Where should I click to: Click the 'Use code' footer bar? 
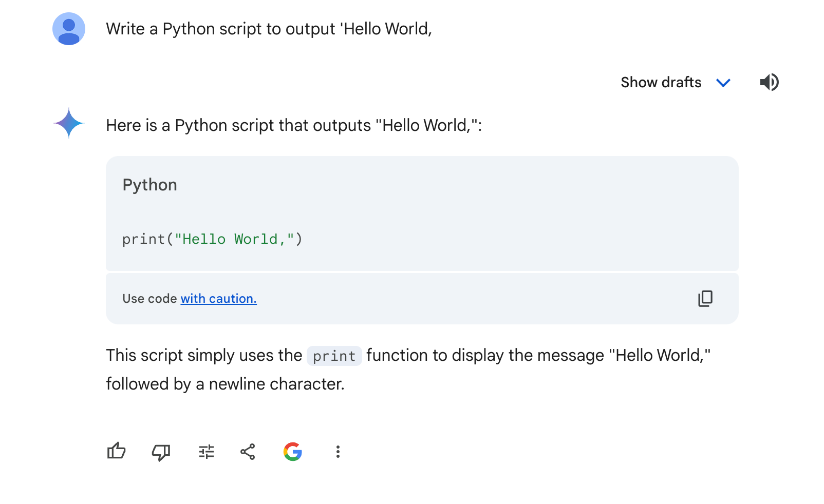tap(150, 298)
